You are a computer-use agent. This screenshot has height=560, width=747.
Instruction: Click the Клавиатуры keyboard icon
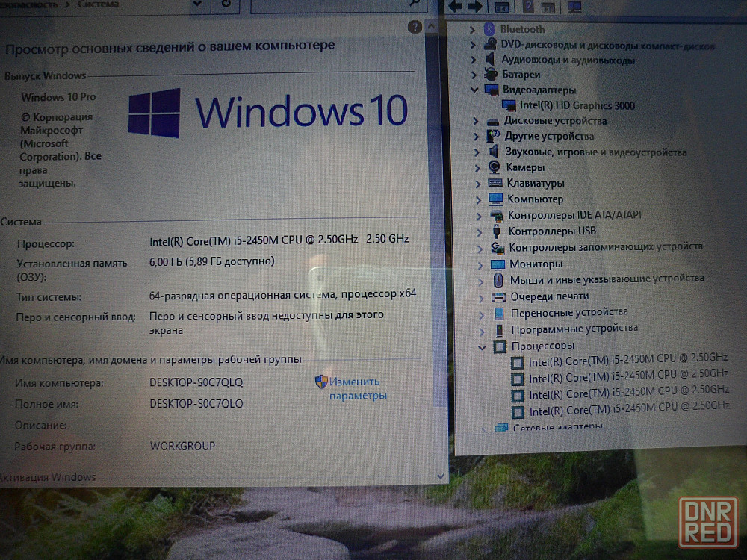pos(495,183)
